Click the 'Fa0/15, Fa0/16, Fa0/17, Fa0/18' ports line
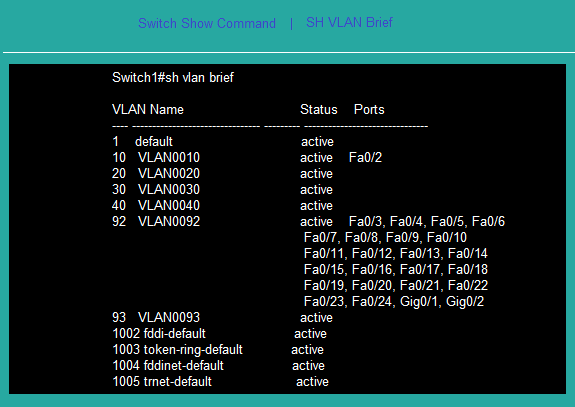Image resolution: width=575 pixels, height=407 pixels. [396, 270]
